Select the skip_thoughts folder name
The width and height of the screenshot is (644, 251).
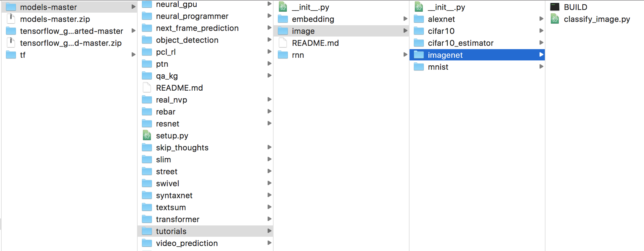(x=182, y=148)
